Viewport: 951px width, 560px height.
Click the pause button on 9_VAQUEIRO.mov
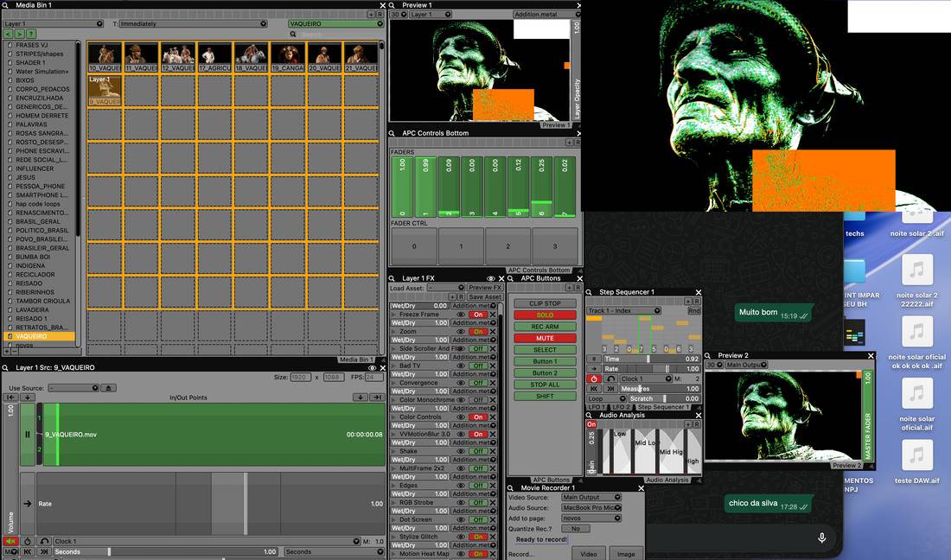(28, 435)
